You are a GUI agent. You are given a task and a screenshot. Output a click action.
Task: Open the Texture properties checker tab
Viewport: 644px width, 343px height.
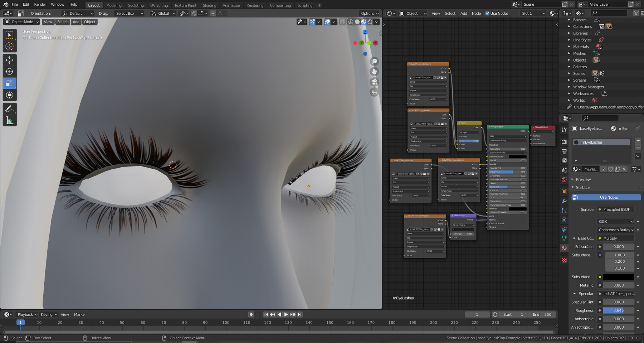click(564, 260)
